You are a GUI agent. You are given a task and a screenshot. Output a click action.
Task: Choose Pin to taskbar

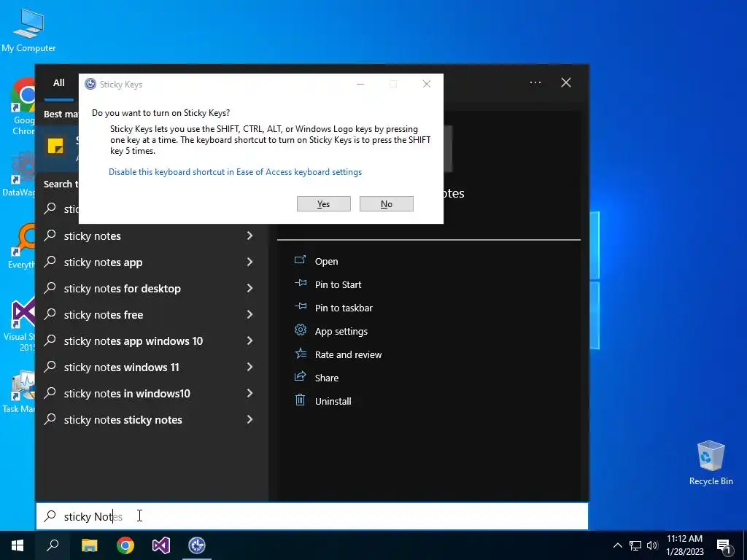[x=344, y=308]
